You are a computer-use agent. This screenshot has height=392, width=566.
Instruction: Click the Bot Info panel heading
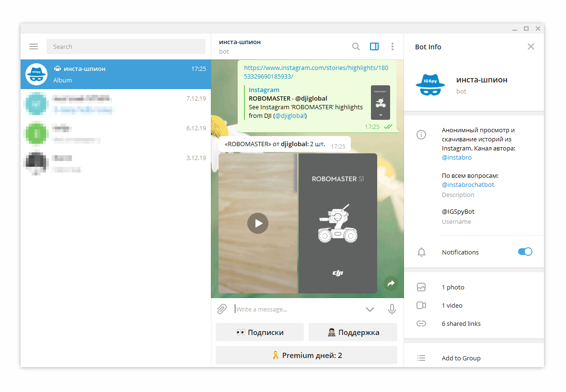428,47
